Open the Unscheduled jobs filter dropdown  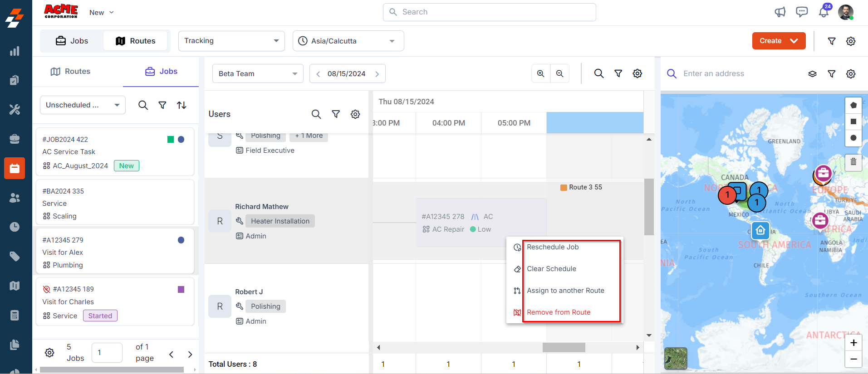click(x=83, y=105)
